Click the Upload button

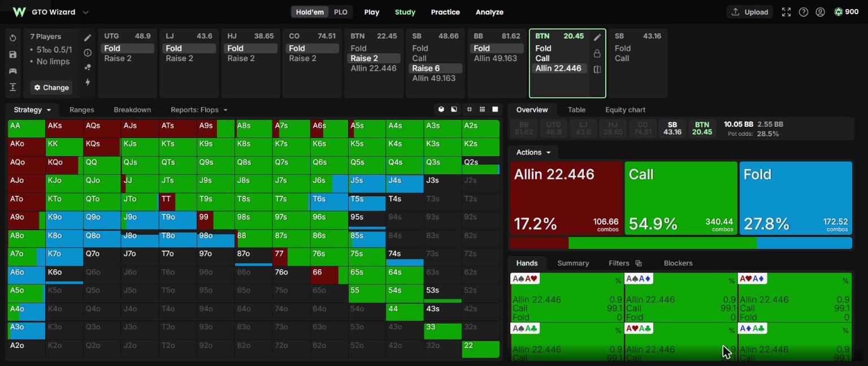click(750, 12)
